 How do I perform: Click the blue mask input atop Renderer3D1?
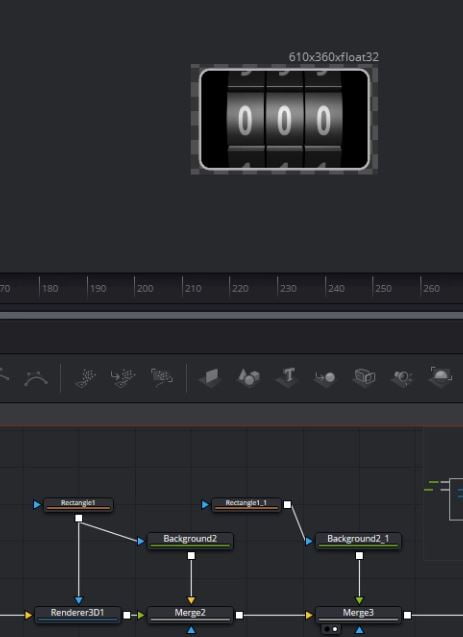(79, 600)
